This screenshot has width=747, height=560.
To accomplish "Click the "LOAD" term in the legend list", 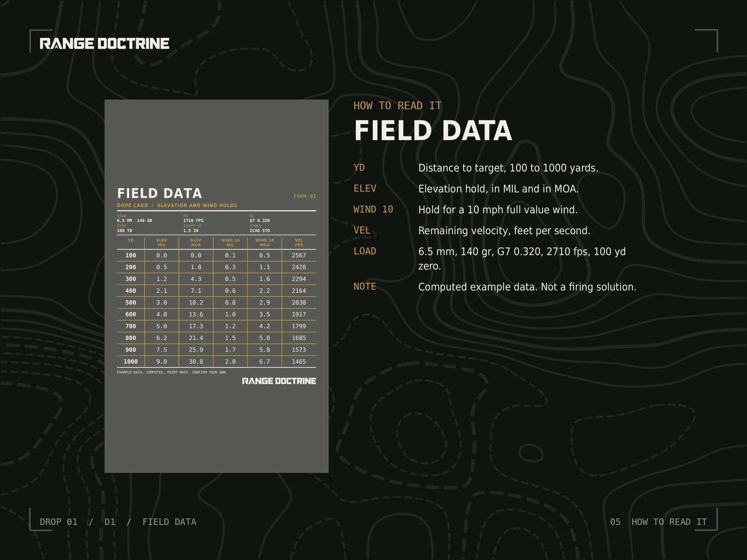I will click(x=365, y=251).
